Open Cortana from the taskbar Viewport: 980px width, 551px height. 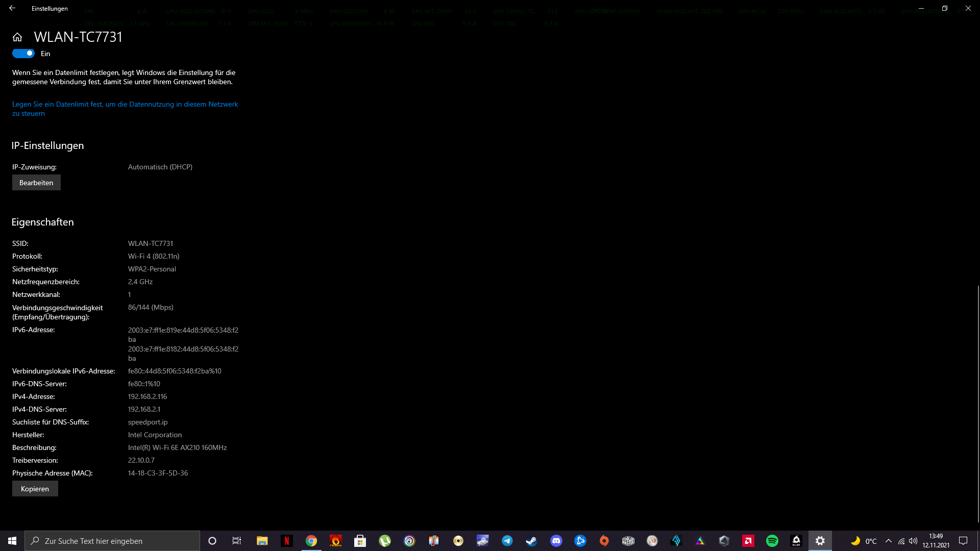(212, 541)
